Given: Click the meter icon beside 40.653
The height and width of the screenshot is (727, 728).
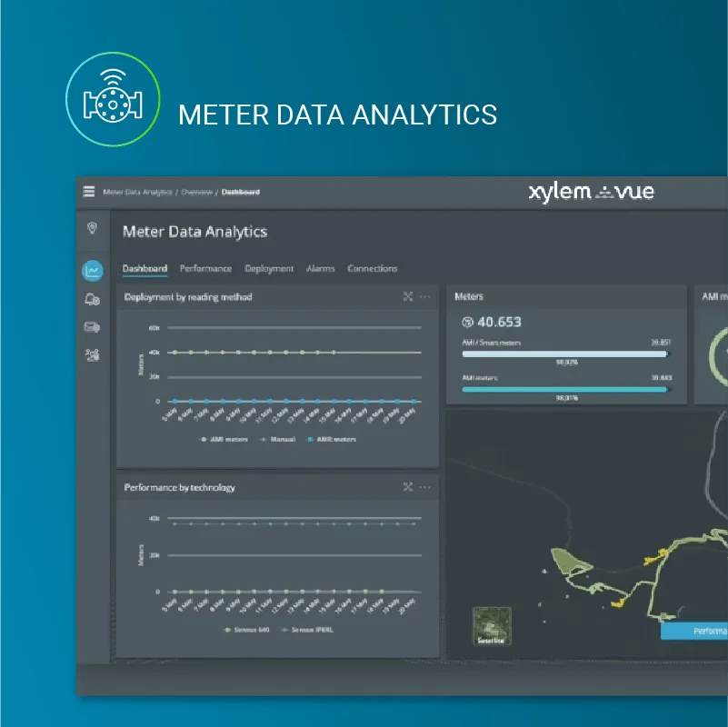Looking at the screenshot, I should tap(467, 323).
